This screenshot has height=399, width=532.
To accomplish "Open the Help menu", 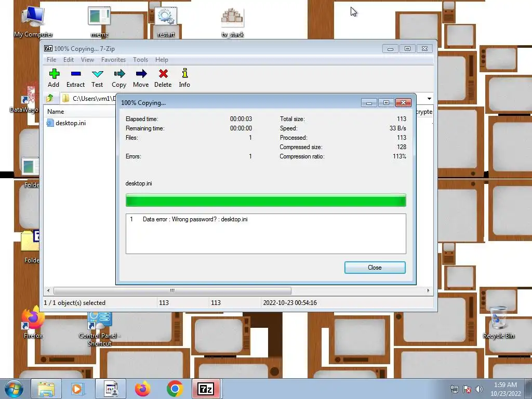I will tap(162, 60).
